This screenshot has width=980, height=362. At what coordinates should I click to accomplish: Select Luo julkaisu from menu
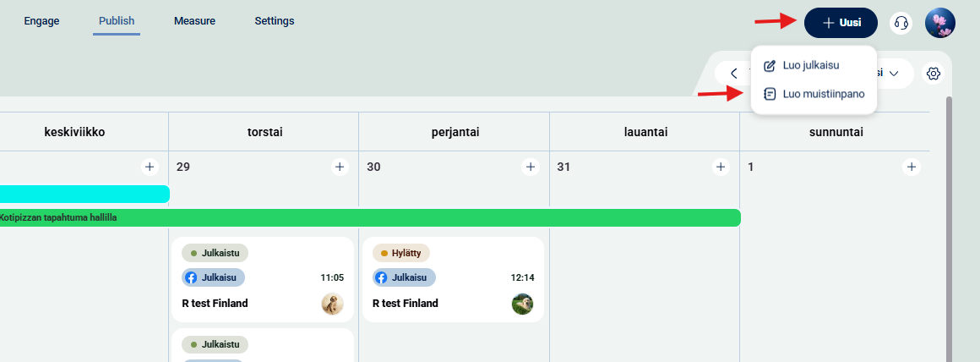pyautogui.click(x=811, y=65)
